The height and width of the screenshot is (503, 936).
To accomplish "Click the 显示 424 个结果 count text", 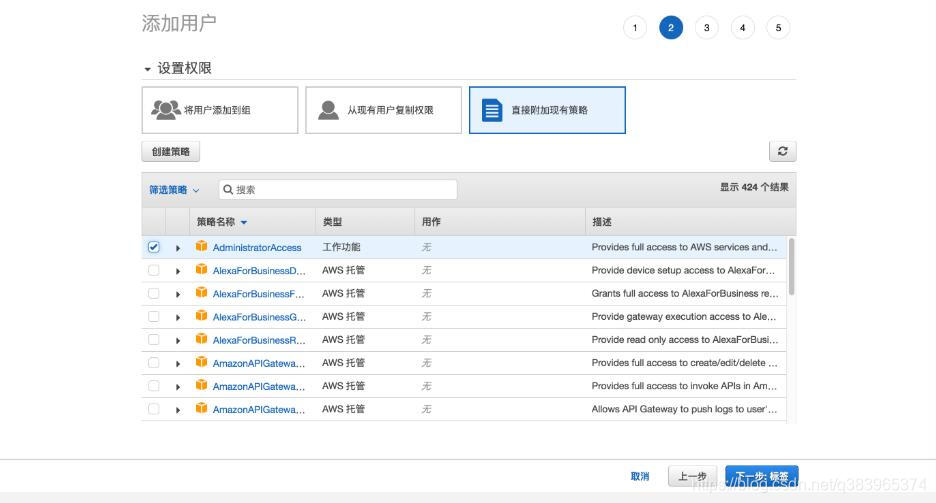I will (x=754, y=187).
